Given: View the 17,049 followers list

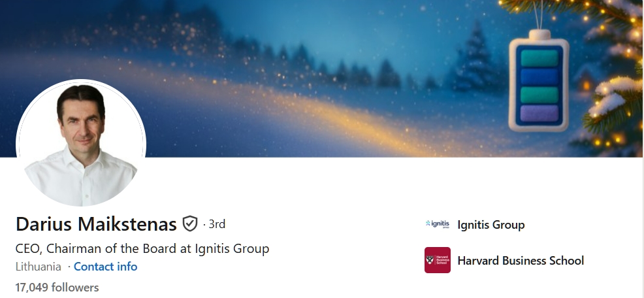Looking at the screenshot, I should (57, 288).
